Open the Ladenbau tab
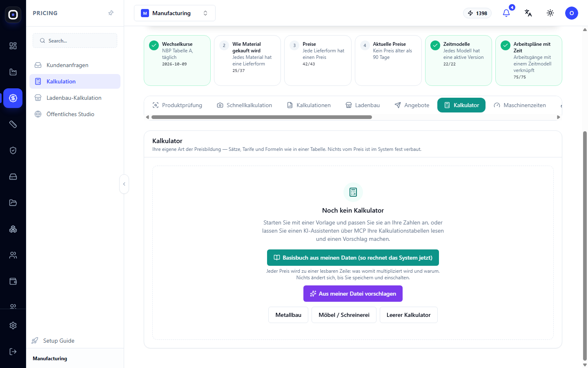Image resolution: width=588 pixels, height=368 pixels. pyautogui.click(x=363, y=105)
